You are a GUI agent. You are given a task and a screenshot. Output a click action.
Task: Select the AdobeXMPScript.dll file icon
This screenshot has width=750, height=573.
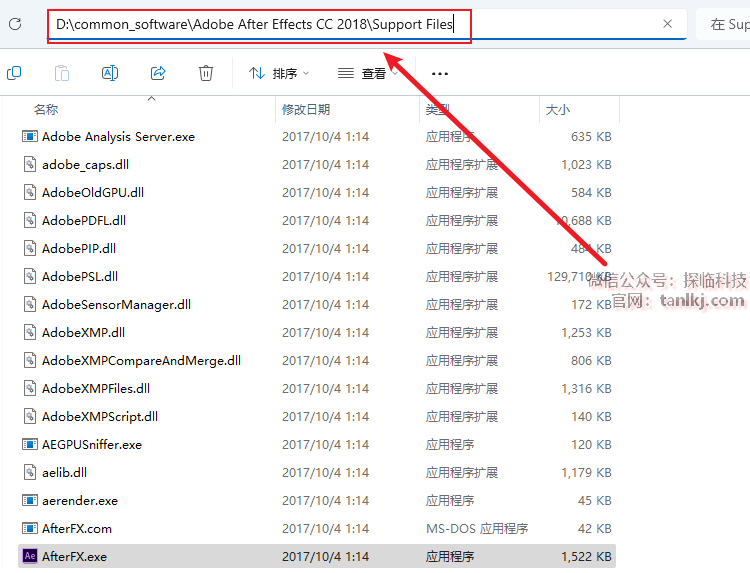(x=30, y=417)
